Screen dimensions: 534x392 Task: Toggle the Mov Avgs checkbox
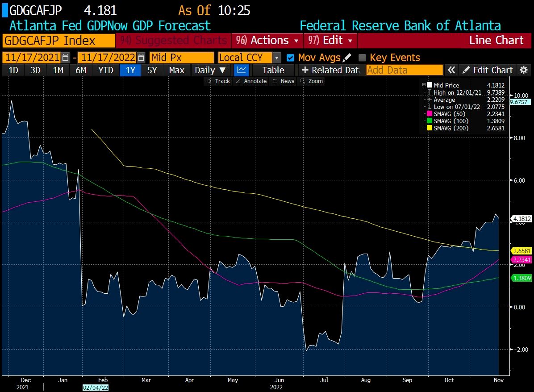pos(291,58)
